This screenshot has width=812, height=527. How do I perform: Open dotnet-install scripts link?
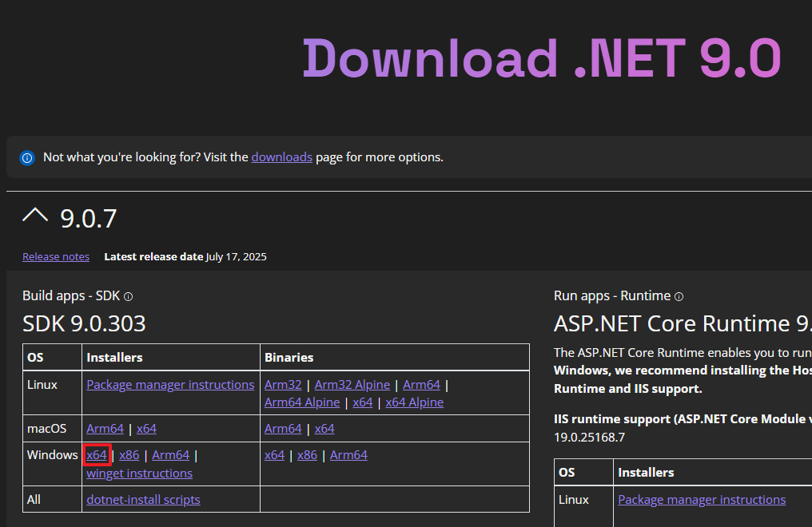click(143, 499)
